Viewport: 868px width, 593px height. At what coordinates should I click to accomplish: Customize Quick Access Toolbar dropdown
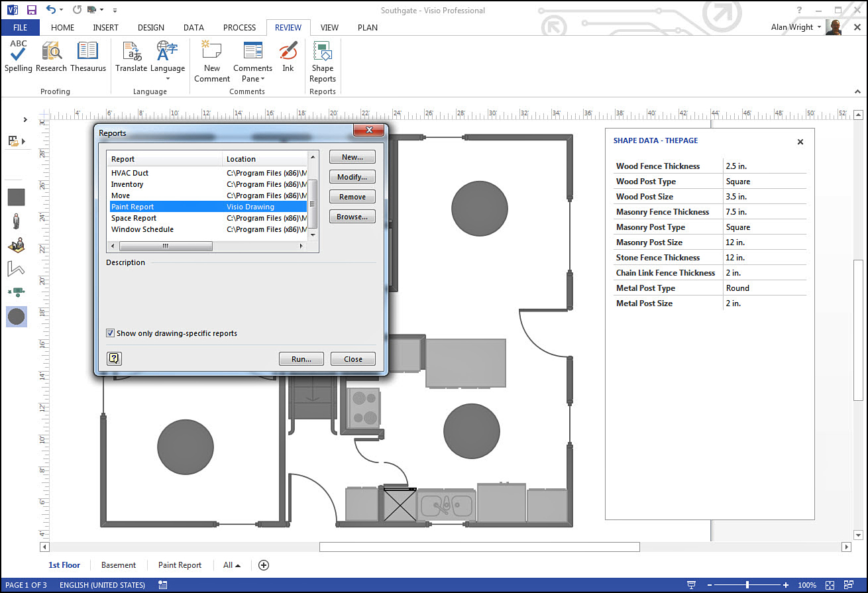(115, 10)
